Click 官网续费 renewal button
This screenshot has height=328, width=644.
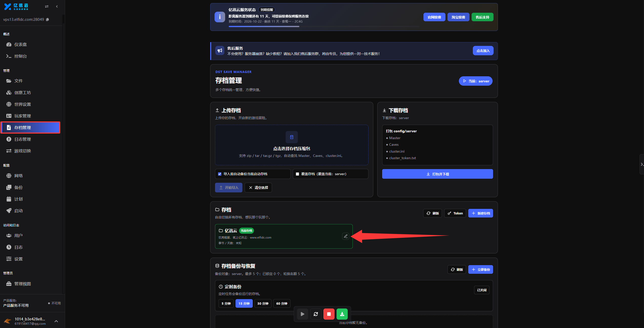pyautogui.click(x=434, y=17)
